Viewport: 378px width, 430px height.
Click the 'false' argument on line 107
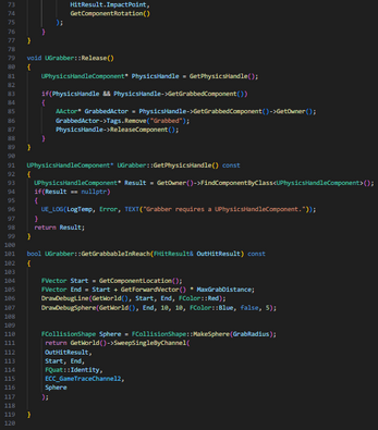point(249,308)
